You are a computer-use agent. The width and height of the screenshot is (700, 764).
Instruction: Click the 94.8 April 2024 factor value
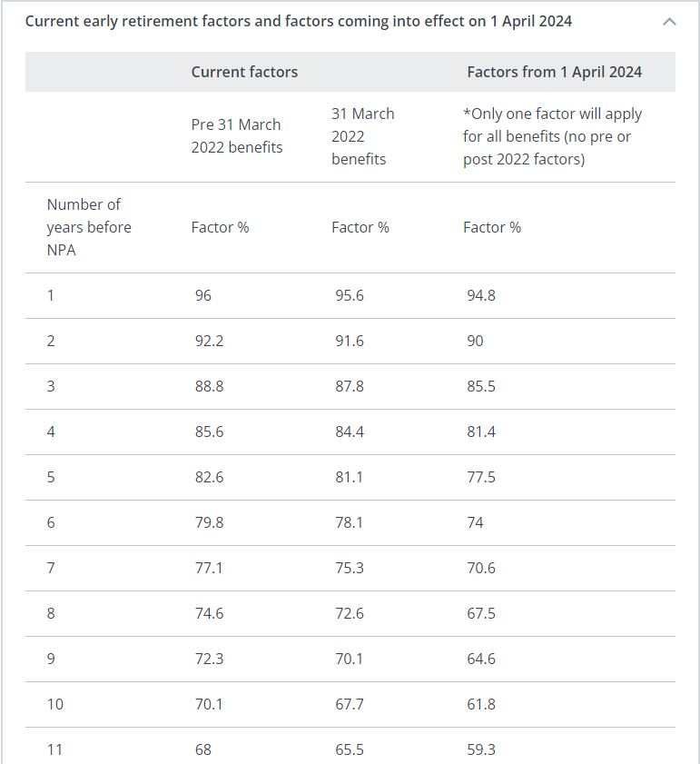[481, 295]
